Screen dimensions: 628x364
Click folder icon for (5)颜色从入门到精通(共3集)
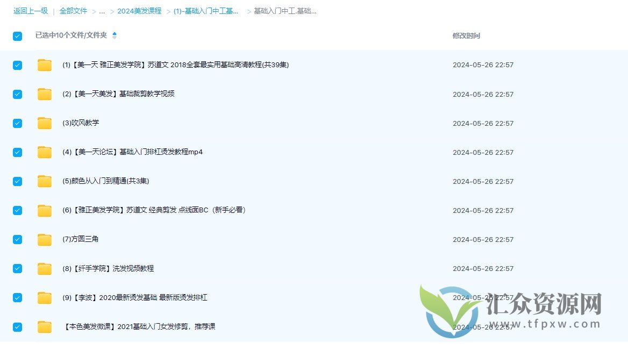pos(44,181)
